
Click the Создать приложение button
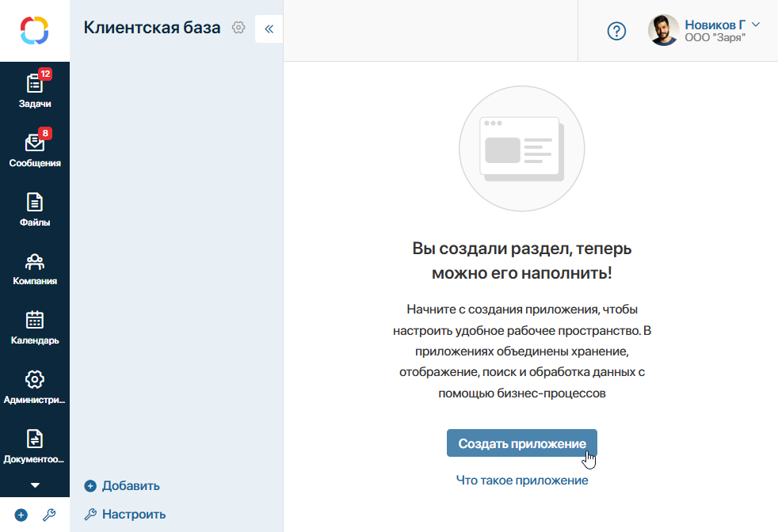pos(522,443)
